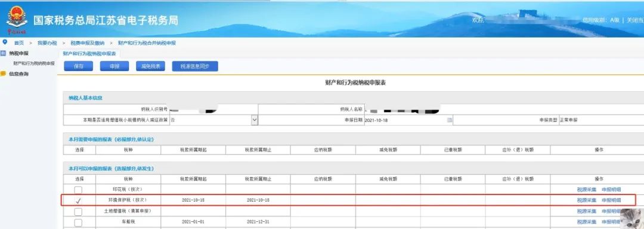The width and height of the screenshot is (644, 229).
Task: Select 财产和行为税纳税申报 sidebar item
Action: pos(33,63)
